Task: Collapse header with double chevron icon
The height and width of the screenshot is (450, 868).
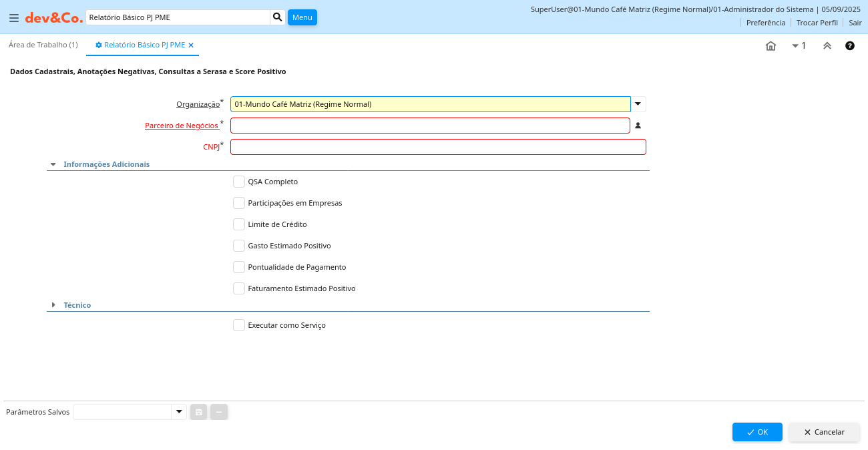Action: pos(827,46)
